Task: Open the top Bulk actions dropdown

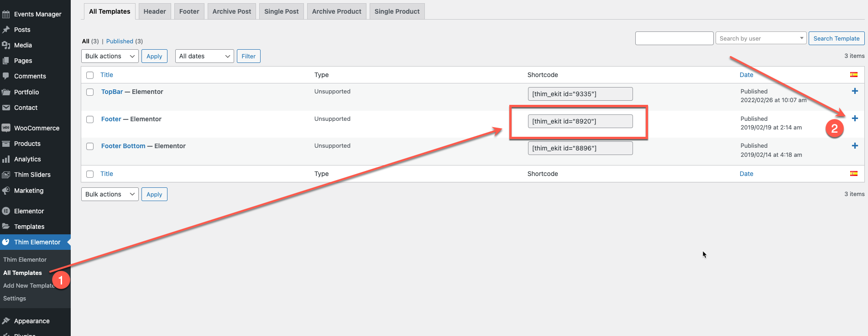Action: [x=110, y=56]
